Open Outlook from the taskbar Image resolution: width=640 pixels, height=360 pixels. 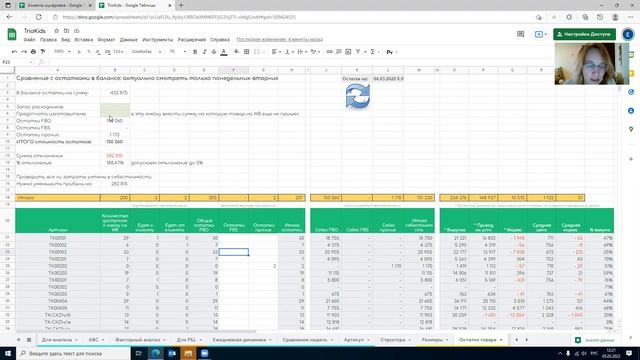172,353
